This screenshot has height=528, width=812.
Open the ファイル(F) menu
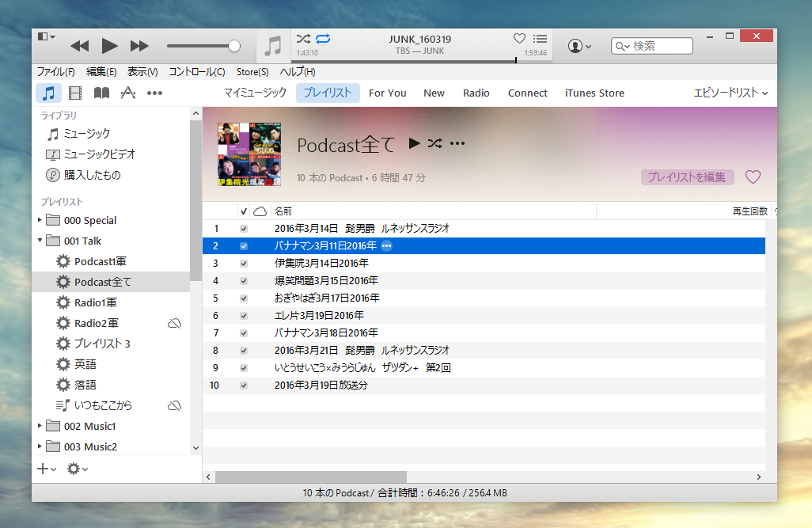pos(56,72)
